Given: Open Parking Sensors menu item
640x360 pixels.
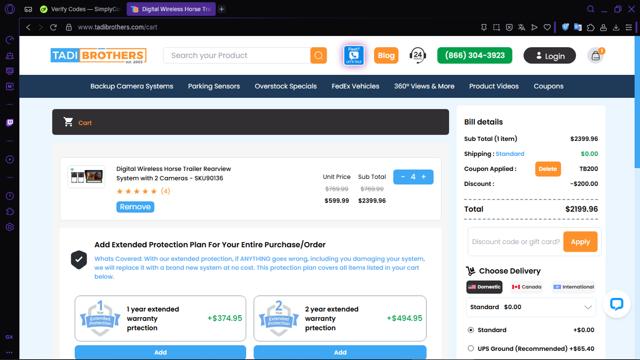Looking at the screenshot, I should tap(213, 86).
